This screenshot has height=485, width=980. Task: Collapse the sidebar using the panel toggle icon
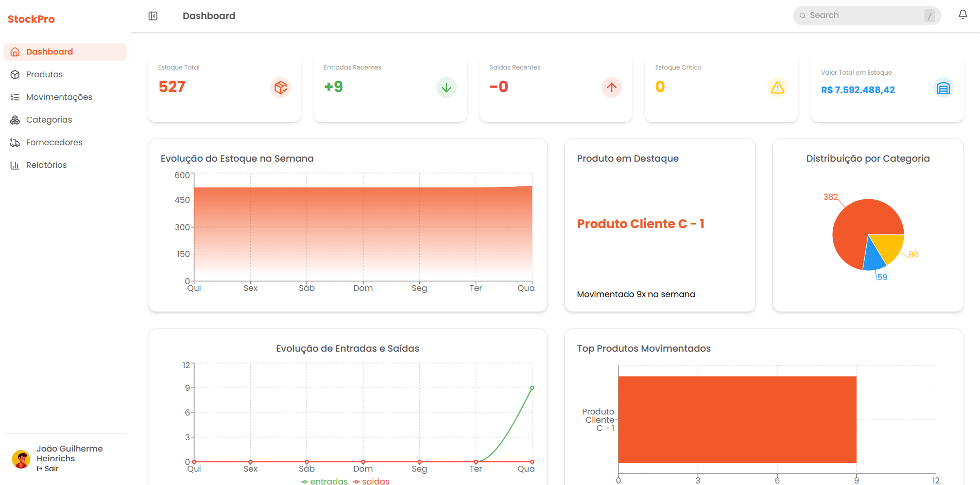point(153,16)
